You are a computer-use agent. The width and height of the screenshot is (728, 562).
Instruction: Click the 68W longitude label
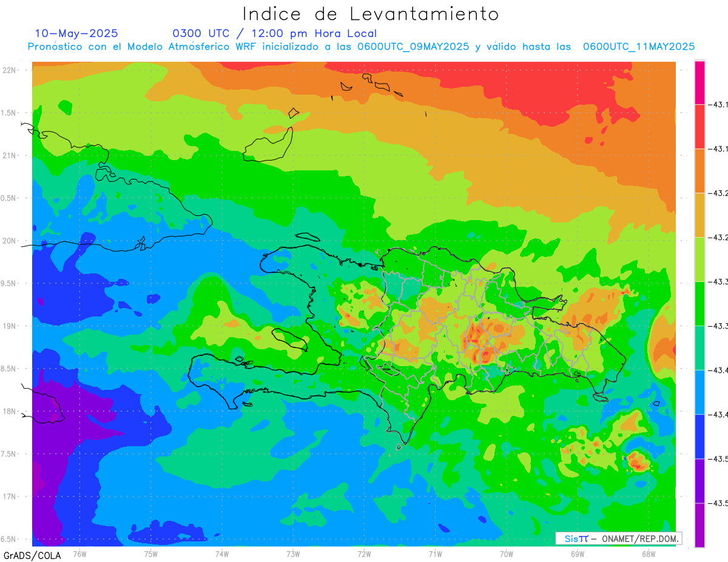[648, 554]
